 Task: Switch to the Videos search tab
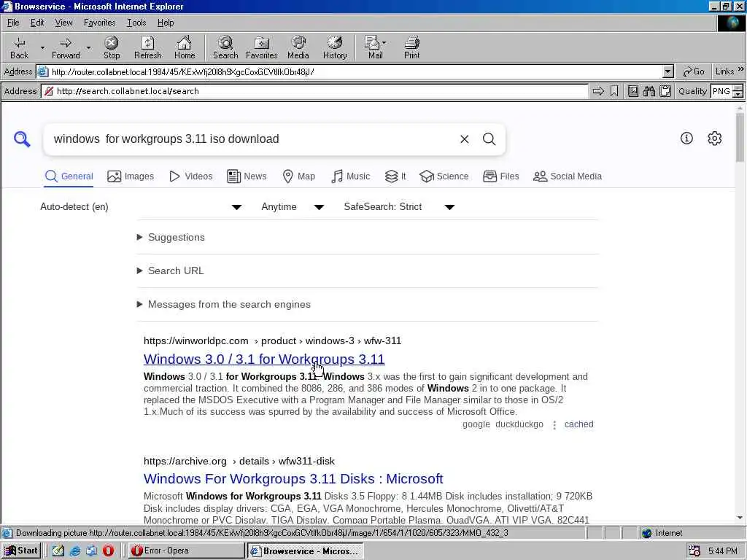(191, 176)
